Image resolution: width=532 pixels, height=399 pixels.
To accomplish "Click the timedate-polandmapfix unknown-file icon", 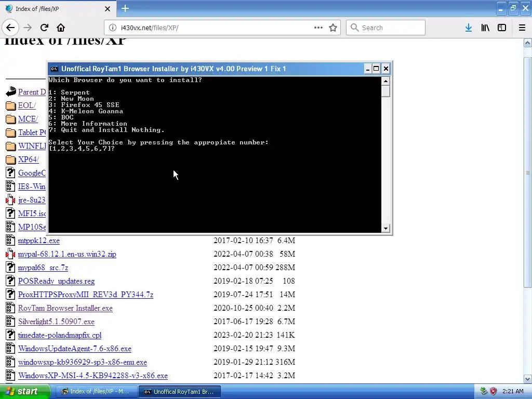I will pos(10,335).
